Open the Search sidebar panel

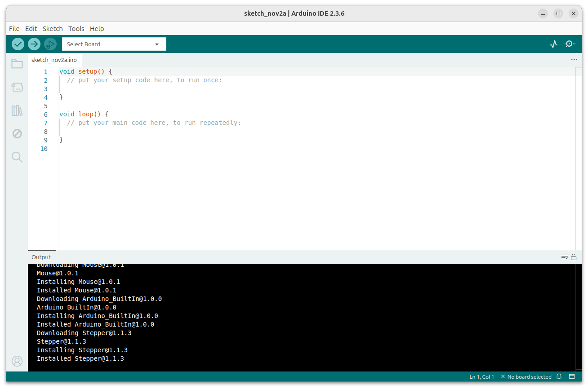click(x=17, y=157)
